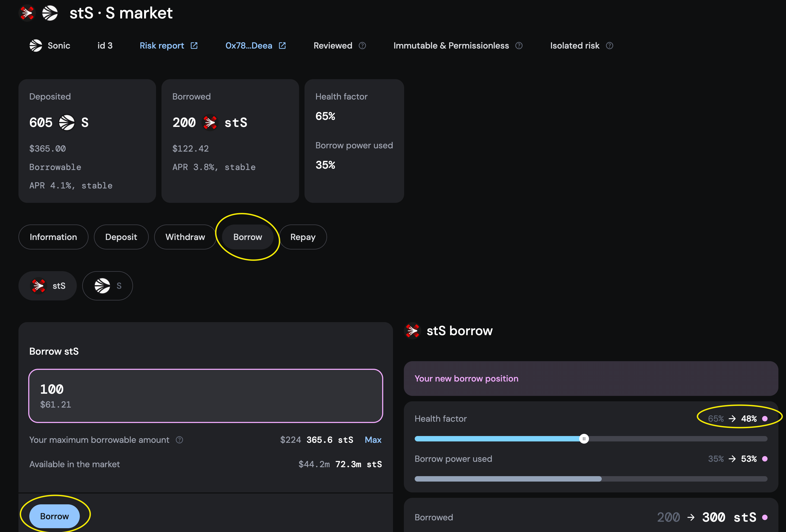The width and height of the screenshot is (786, 532).
Task: Click the Risk report external link icon
Action: [194, 46]
